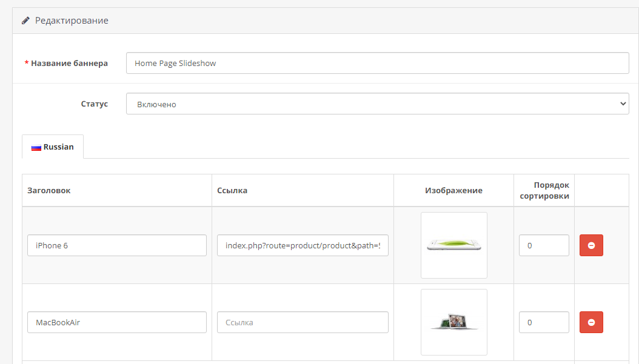Click the Порядок сортировки column header

544,190
